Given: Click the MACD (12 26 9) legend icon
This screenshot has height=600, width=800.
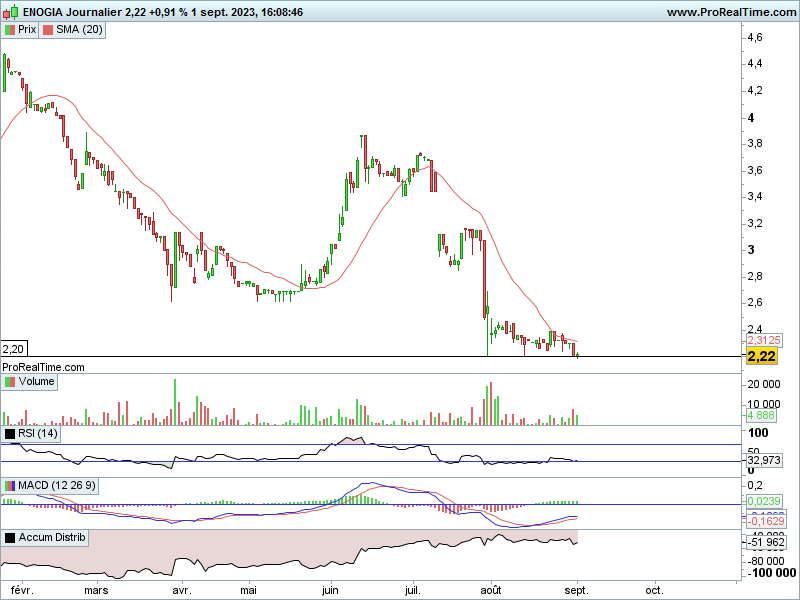Looking at the screenshot, I should click(10, 485).
